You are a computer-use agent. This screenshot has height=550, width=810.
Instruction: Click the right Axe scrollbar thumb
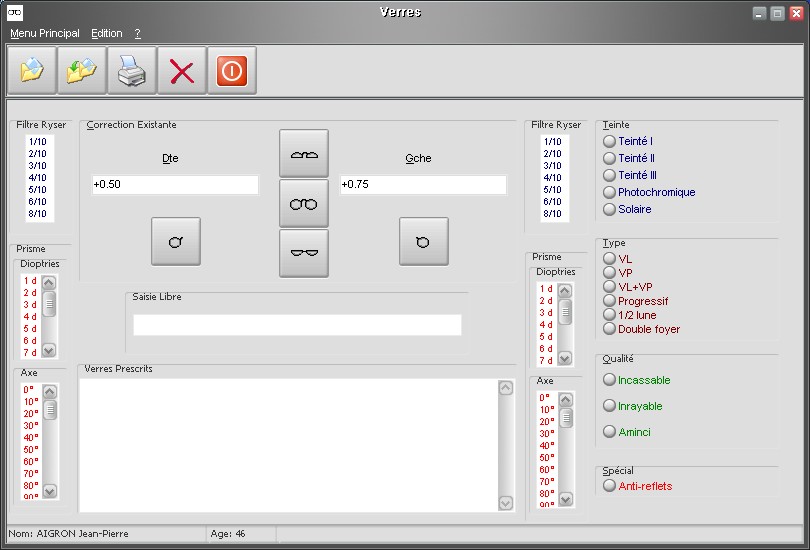pos(566,418)
